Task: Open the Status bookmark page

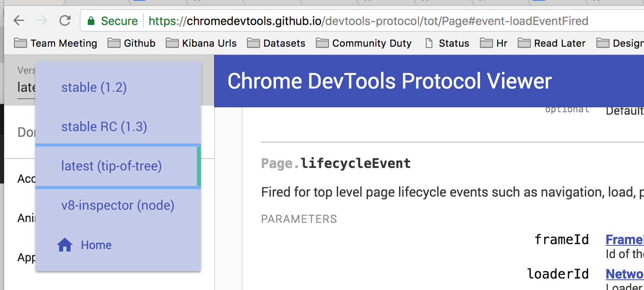Action: (447, 43)
